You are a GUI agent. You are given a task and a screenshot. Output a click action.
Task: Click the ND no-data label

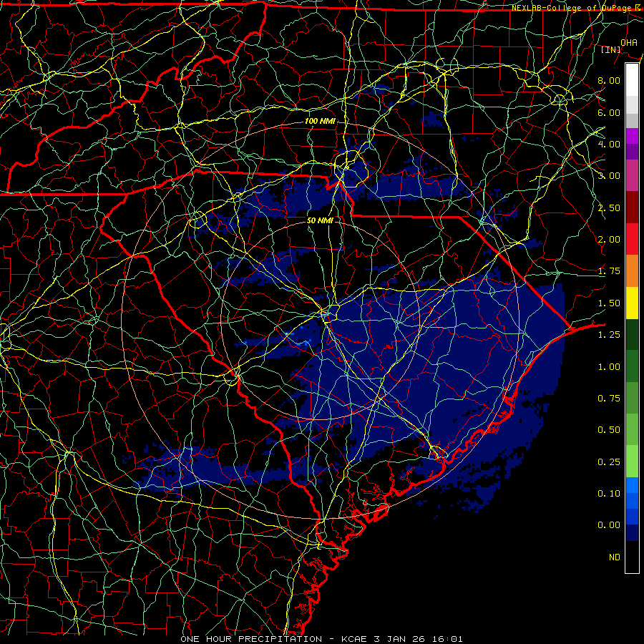pos(615,557)
